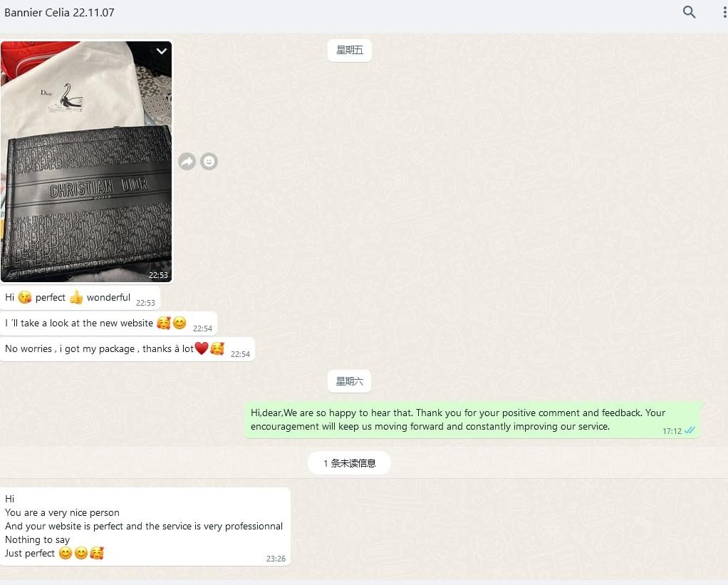Open the three-dot chat menu
The height and width of the screenshot is (585, 728).
click(724, 12)
